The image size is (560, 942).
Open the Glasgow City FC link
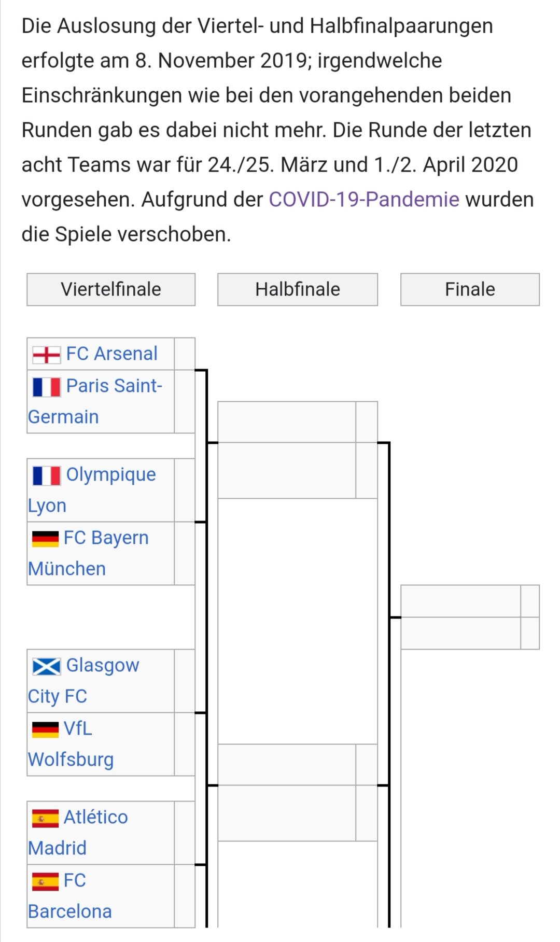click(84, 681)
